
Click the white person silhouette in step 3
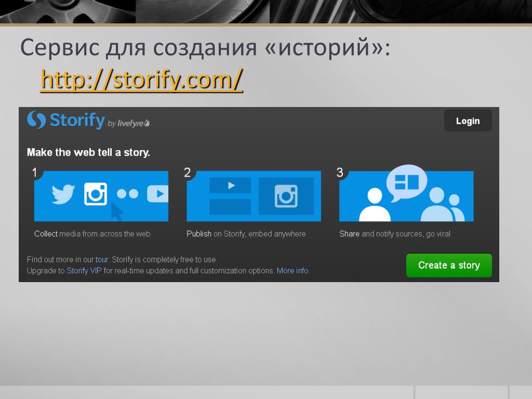coord(375,205)
